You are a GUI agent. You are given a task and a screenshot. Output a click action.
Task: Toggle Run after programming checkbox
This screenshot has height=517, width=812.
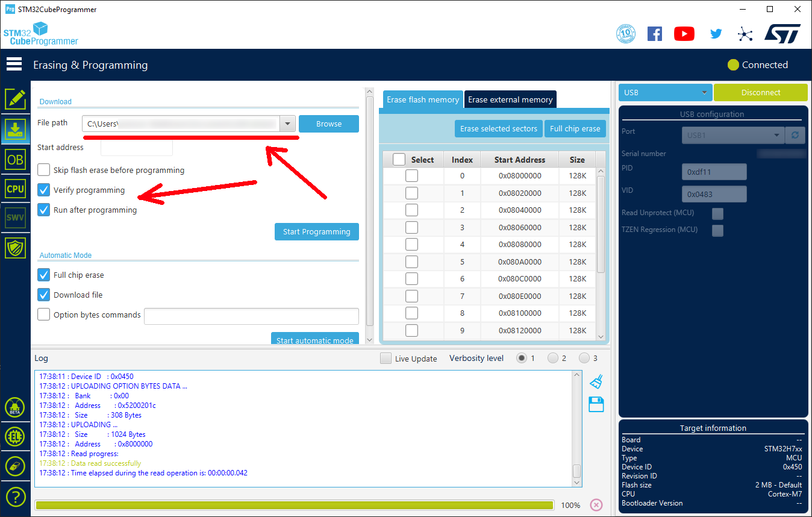click(x=44, y=210)
